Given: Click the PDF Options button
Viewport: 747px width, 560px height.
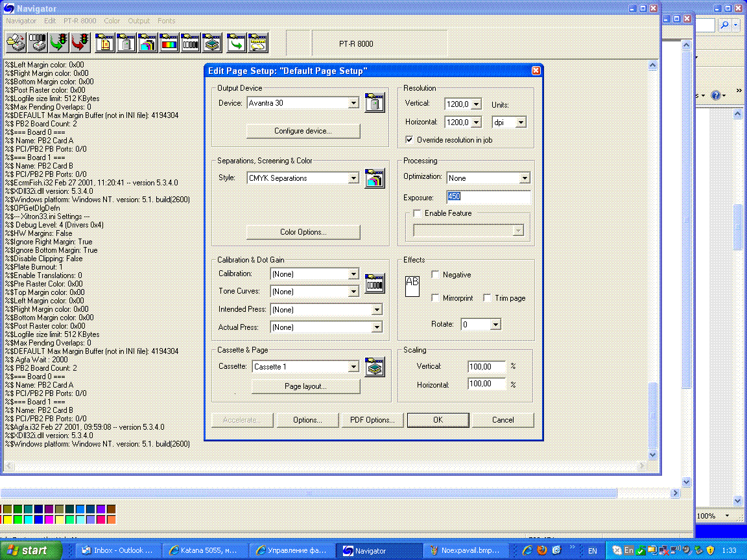Looking at the screenshot, I should point(372,420).
